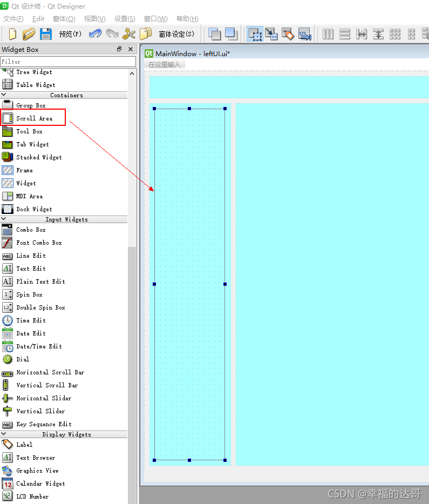429x504 pixels.
Task: Click the Undo arrow icon
Action: click(96, 33)
